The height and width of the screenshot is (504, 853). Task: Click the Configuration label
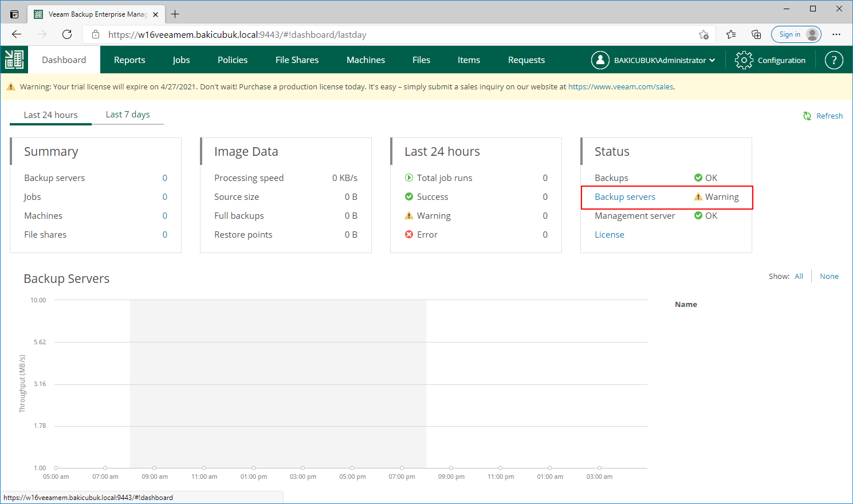pos(781,60)
